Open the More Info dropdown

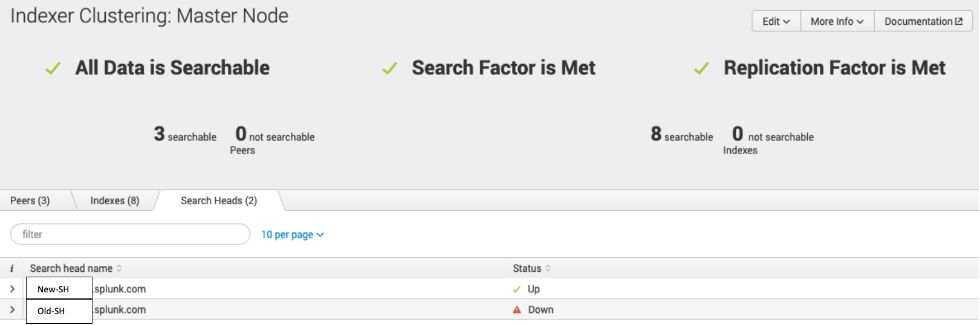(x=837, y=21)
